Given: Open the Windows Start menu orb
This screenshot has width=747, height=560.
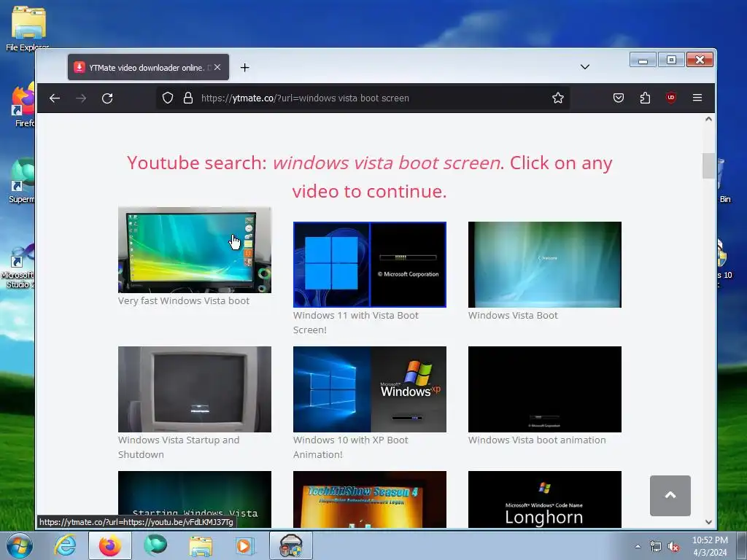Looking at the screenshot, I should tap(19, 545).
